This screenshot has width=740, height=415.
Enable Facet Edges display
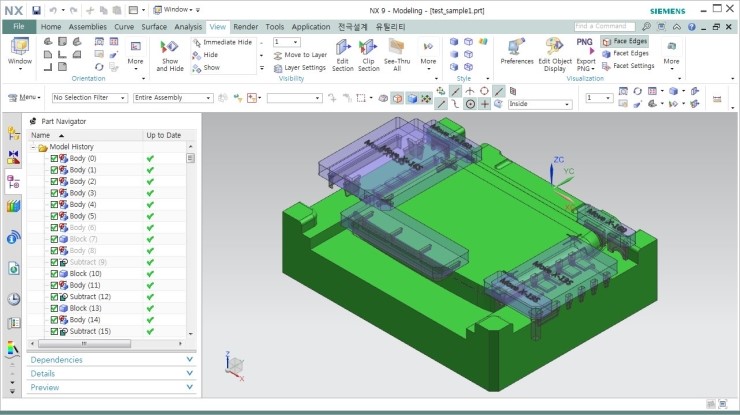tap(625, 53)
